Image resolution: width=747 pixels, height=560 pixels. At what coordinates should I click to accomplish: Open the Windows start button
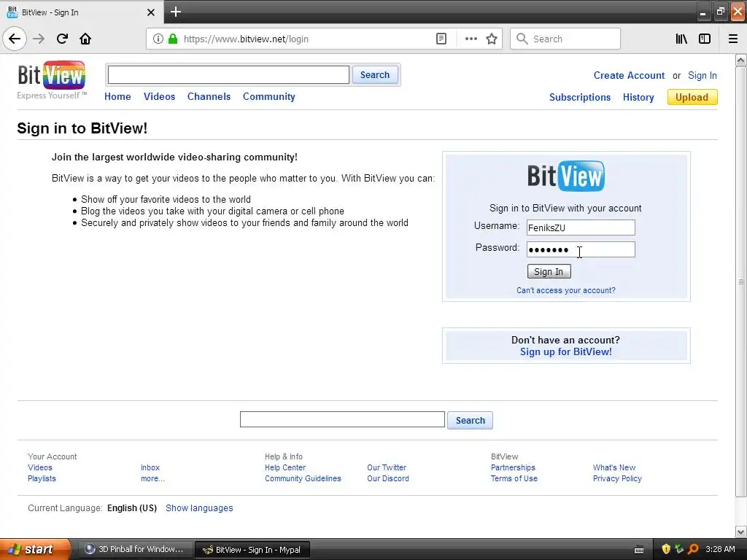[x=34, y=549]
